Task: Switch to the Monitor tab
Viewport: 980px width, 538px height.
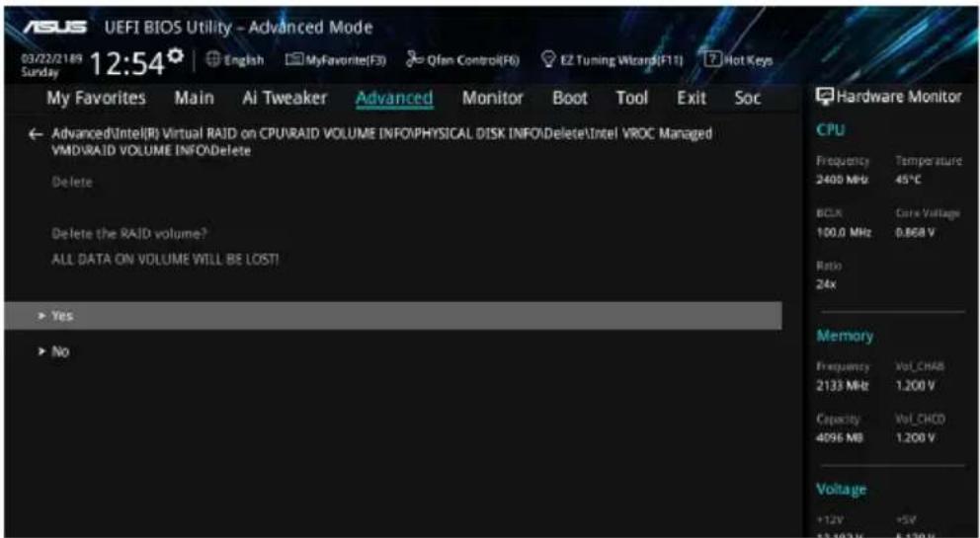Action: (493, 98)
